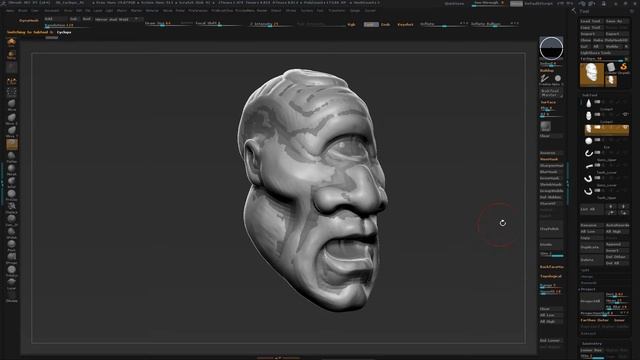This screenshot has height=360, width=640.
Task: Toggle eye visibility on highlighted subtool
Action: pyautogui.click(x=625, y=127)
